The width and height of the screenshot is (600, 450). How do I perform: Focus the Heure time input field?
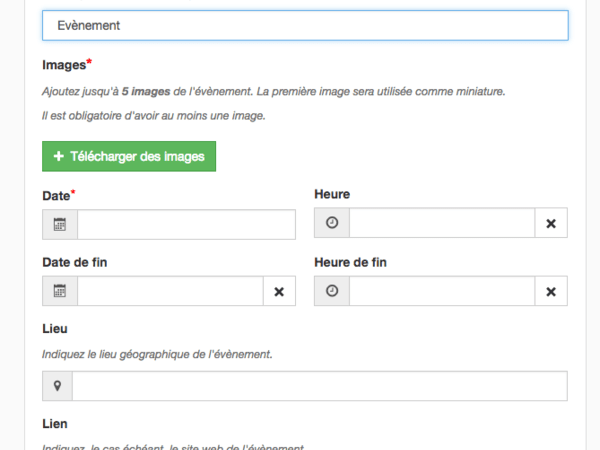[441, 224]
